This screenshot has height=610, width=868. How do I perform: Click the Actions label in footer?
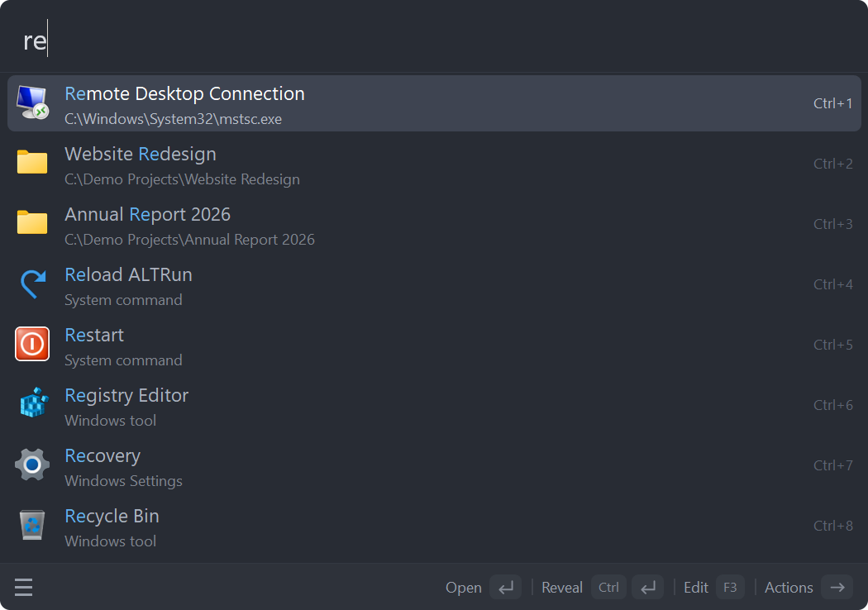click(789, 588)
